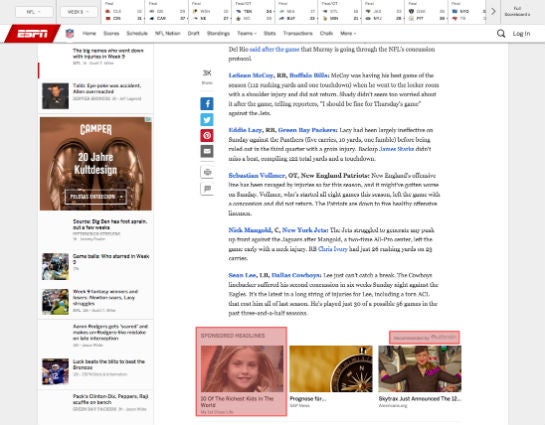545x425 pixels.
Task: Click the Talib story thumbnail photo
Action: pyautogui.click(x=55, y=96)
